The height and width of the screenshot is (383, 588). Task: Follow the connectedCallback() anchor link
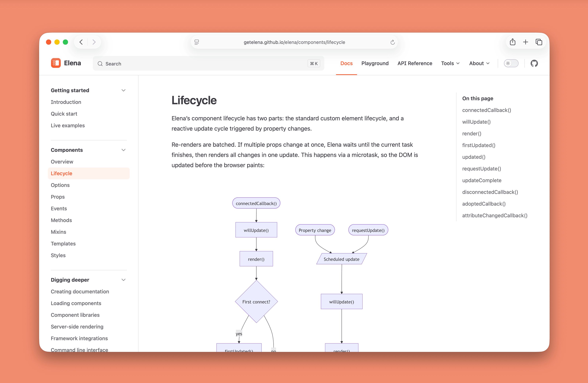(x=486, y=110)
